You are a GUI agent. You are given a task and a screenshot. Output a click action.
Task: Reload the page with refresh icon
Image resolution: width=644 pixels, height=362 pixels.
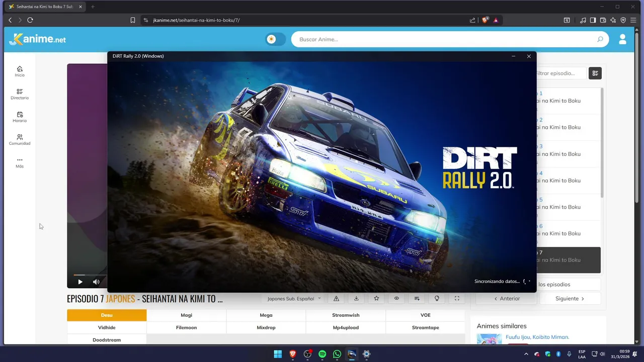click(x=30, y=20)
